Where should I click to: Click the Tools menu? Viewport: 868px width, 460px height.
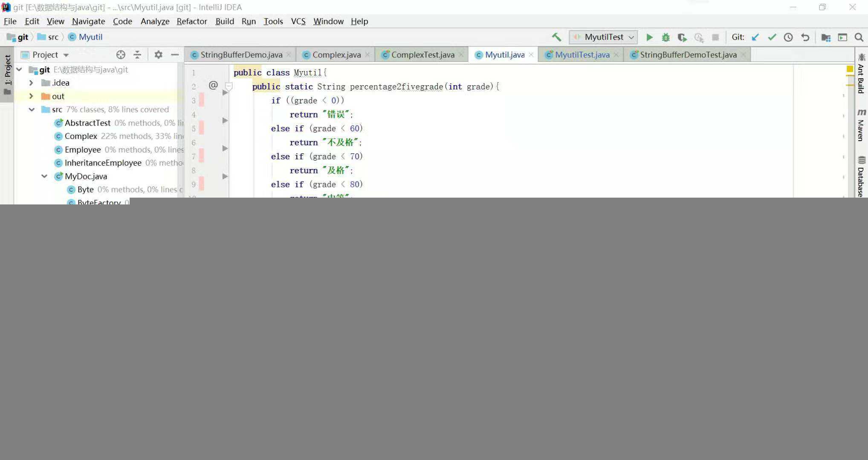pyautogui.click(x=273, y=21)
